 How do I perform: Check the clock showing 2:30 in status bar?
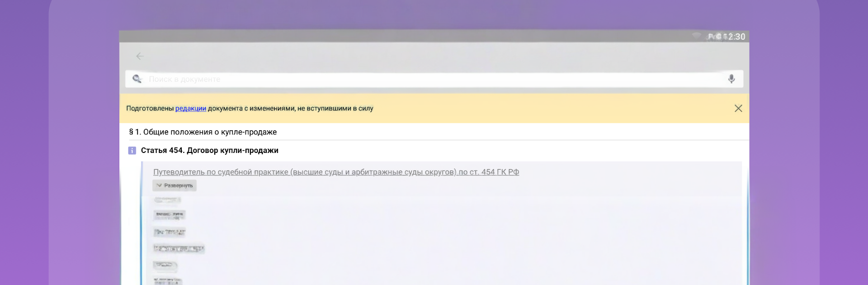736,37
